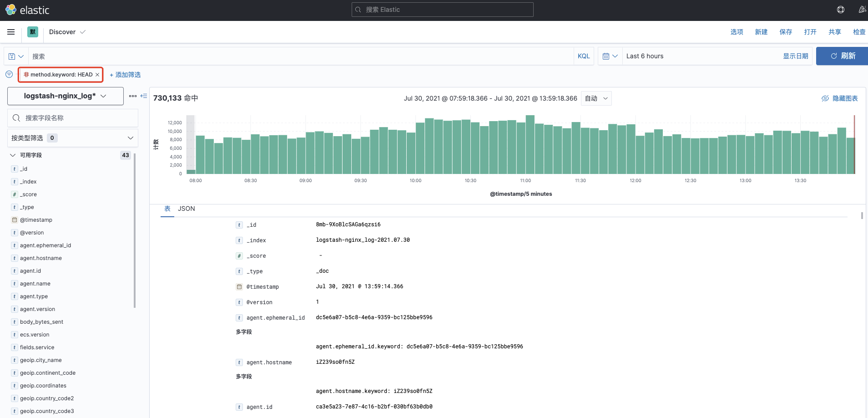Select the body_bytes_sent field in sidebar
Viewport: 868px width, 418px height.
41,322
